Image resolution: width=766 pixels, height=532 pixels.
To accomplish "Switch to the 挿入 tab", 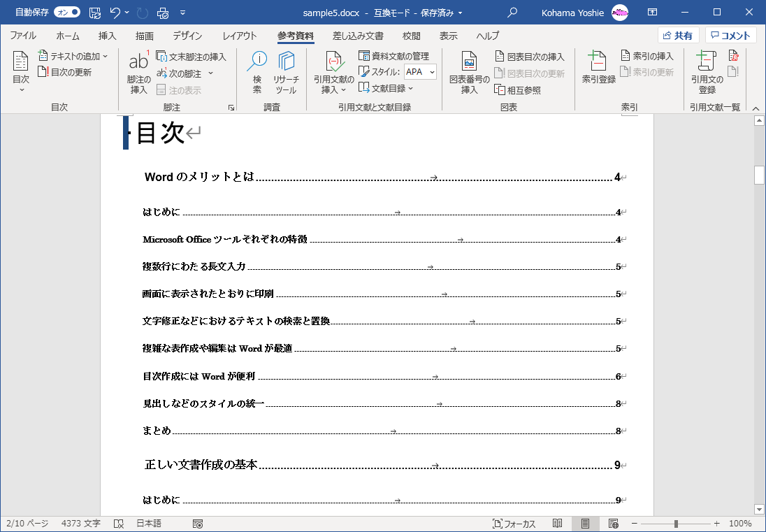I will 108,36.
